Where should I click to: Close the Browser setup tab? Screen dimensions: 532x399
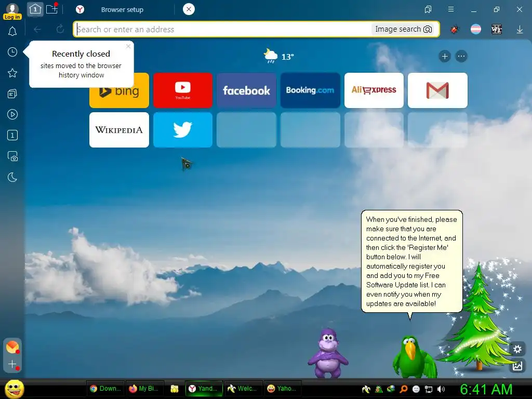pos(189,9)
